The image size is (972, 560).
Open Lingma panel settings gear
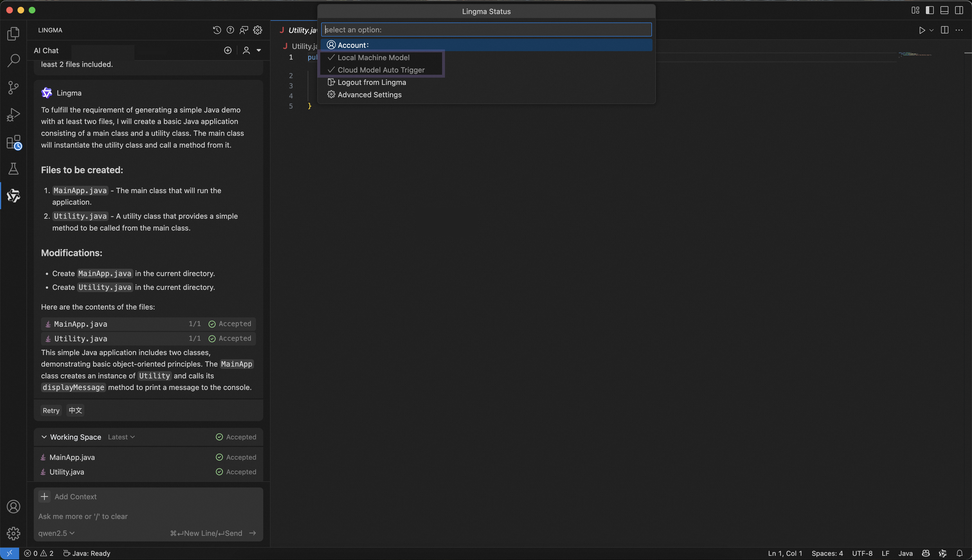pyautogui.click(x=258, y=30)
